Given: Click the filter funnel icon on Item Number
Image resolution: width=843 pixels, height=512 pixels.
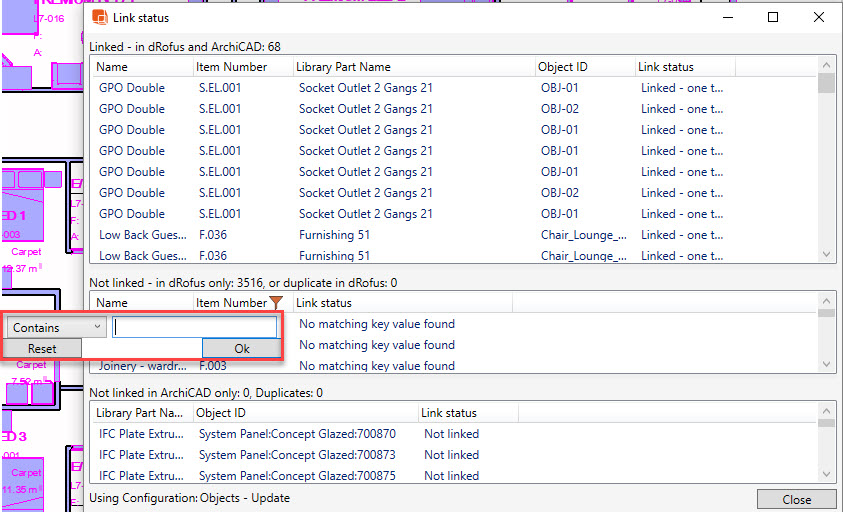Looking at the screenshot, I should click(277, 302).
